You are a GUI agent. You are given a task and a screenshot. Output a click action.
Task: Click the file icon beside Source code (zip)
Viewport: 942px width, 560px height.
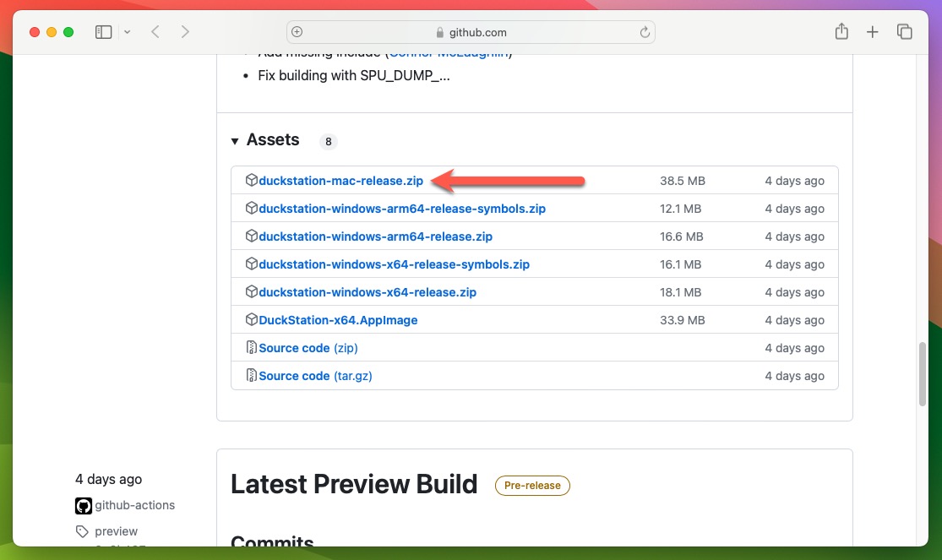click(x=252, y=347)
